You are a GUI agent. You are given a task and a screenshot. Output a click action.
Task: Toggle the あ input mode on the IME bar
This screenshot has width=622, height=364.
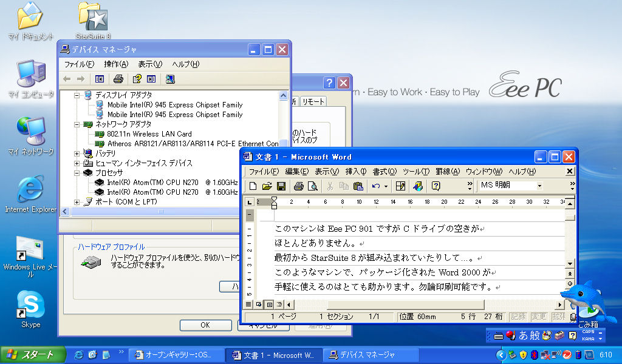pos(524,336)
